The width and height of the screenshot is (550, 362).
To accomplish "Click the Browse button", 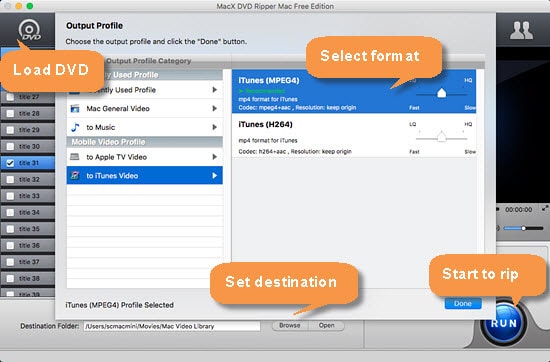I will pyautogui.click(x=290, y=326).
